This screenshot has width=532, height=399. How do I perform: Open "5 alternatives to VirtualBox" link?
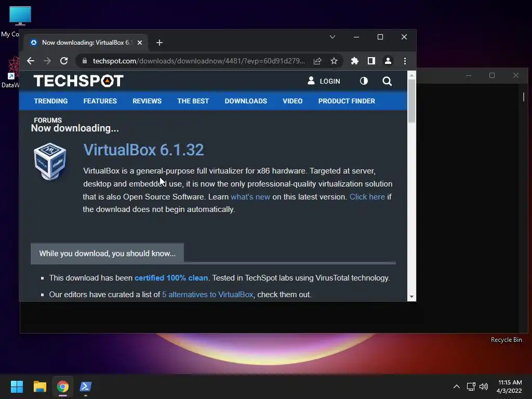[208, 295]
